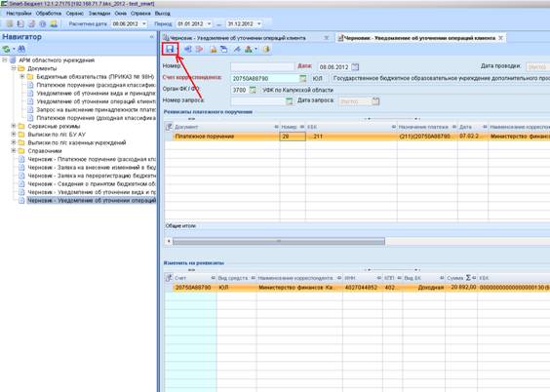This screenshot has height=392, width=550.
Task: Expand the Сервисные режимы folder
Action: (14, 126)
